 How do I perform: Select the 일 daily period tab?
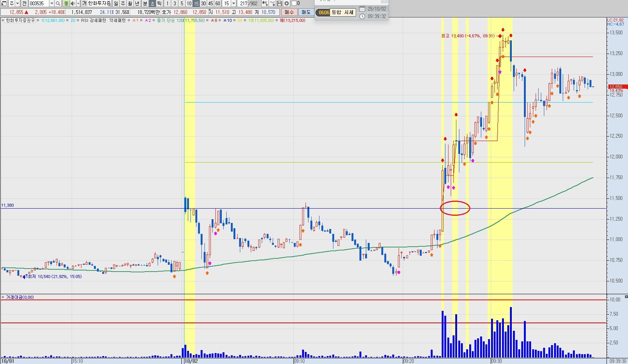point(116,3)
